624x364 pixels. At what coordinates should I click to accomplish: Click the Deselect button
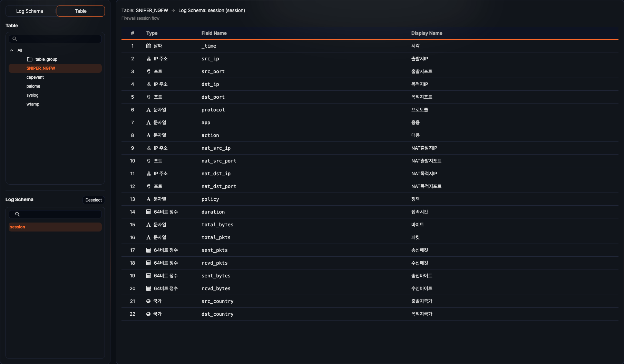93,200
